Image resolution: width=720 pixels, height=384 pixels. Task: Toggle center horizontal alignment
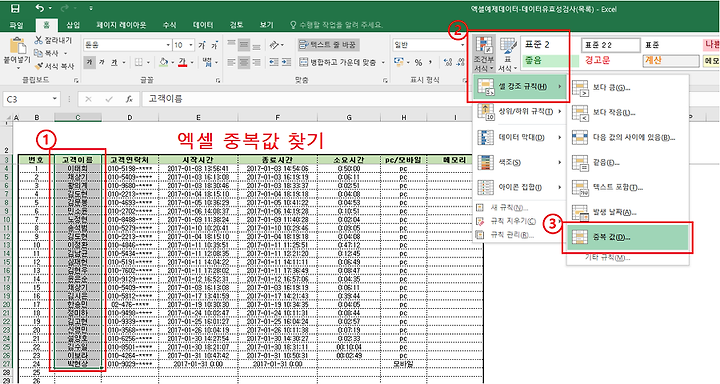click(244, 62)
